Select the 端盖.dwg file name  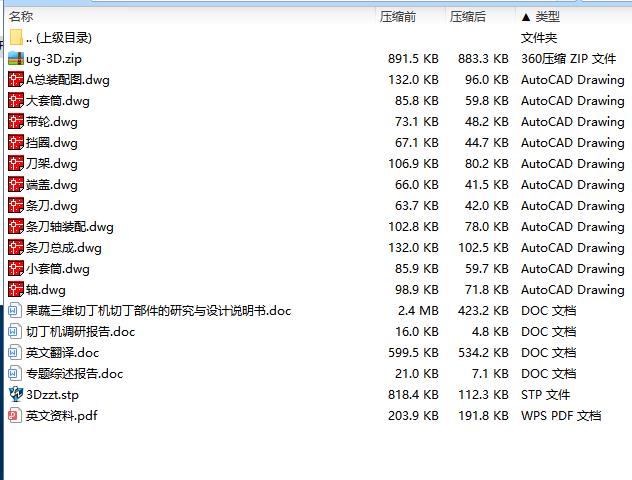[52, 185]
